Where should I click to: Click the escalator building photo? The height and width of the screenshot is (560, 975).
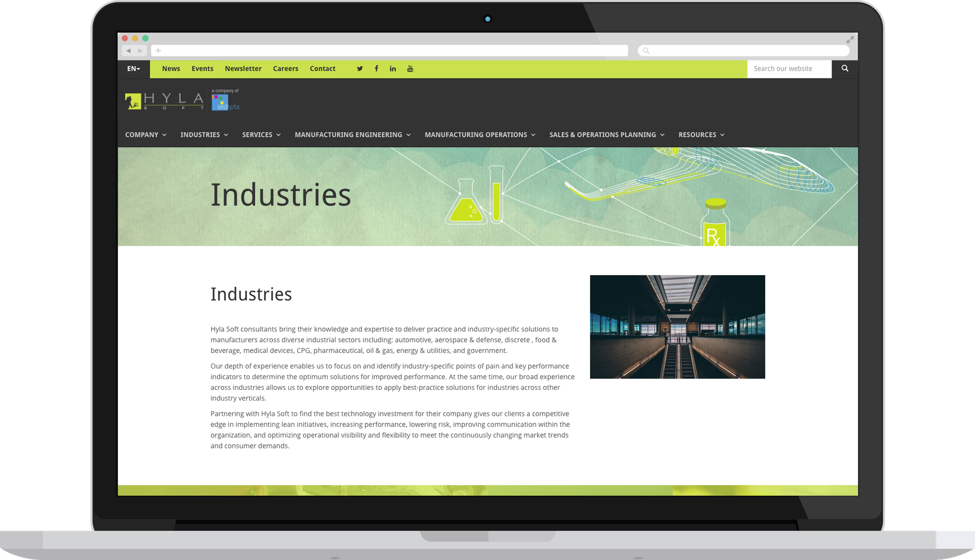click(677, 327)
